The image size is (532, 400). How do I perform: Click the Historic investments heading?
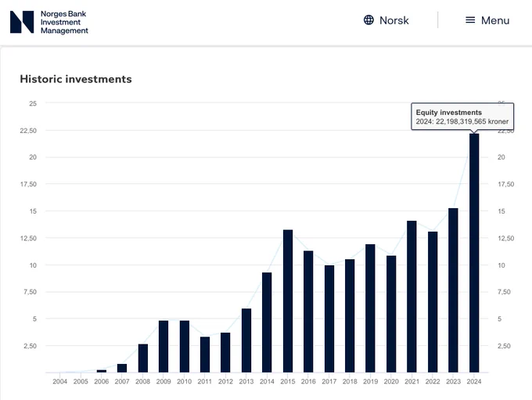coord(76,79)
